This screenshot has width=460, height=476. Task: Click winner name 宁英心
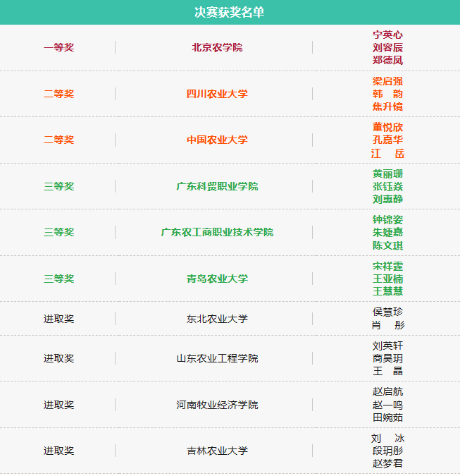[x=387, y=35]
